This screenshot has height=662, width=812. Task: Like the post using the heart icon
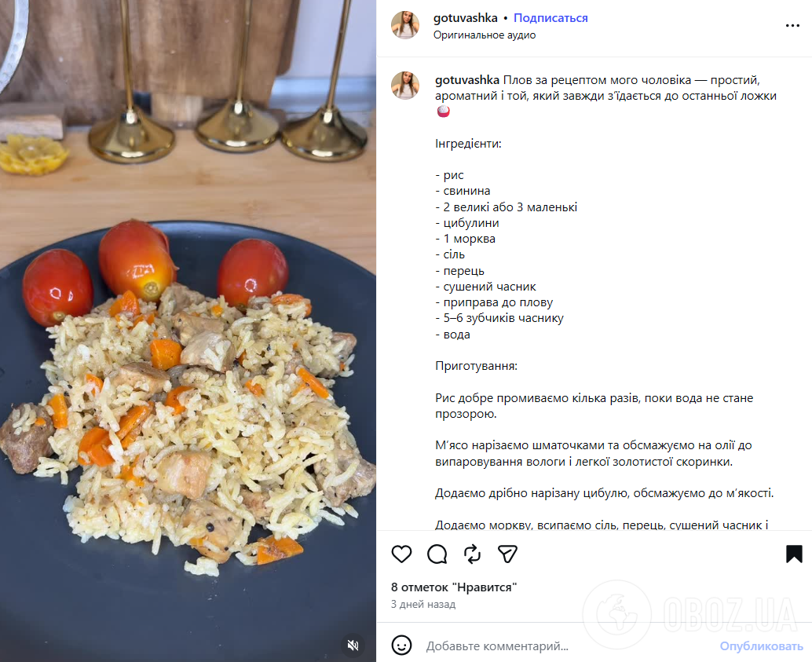(x=401, y=554)
